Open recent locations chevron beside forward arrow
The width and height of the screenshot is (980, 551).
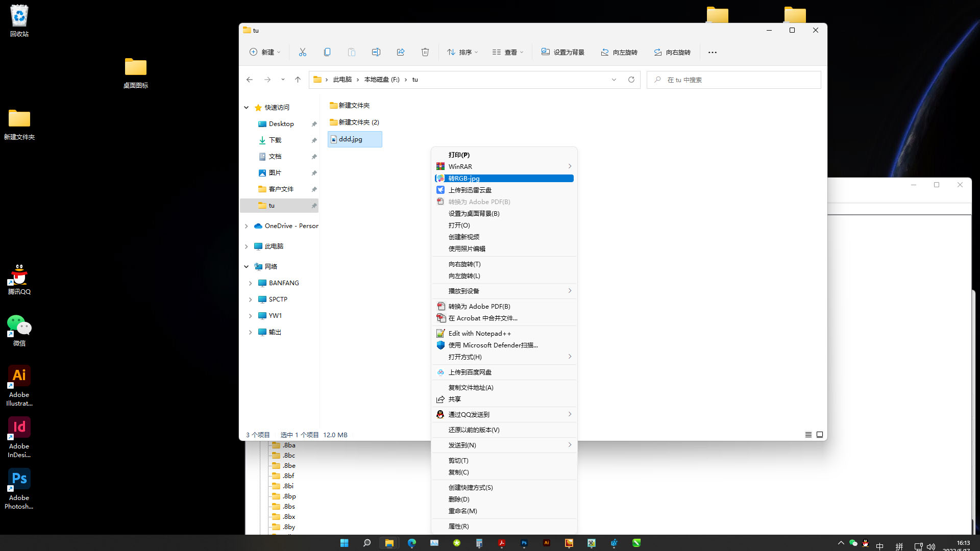[x=283, y=80]
